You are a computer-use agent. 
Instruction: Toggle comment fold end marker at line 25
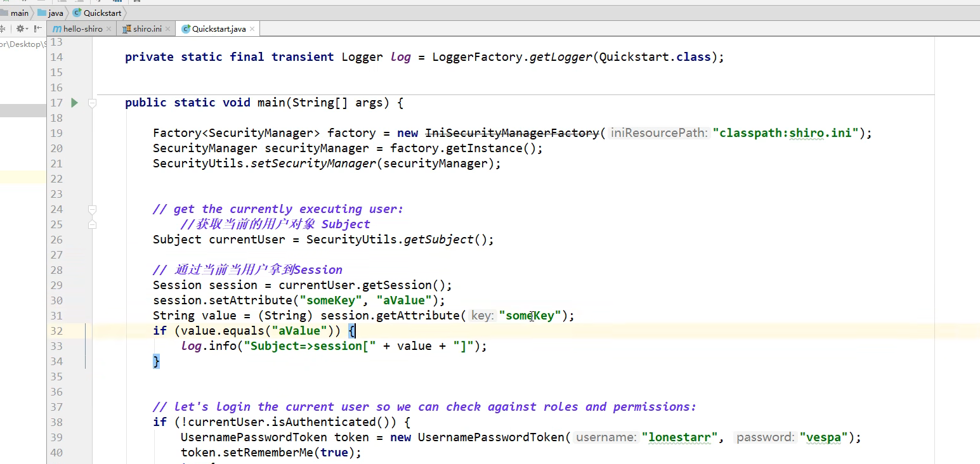93,224
